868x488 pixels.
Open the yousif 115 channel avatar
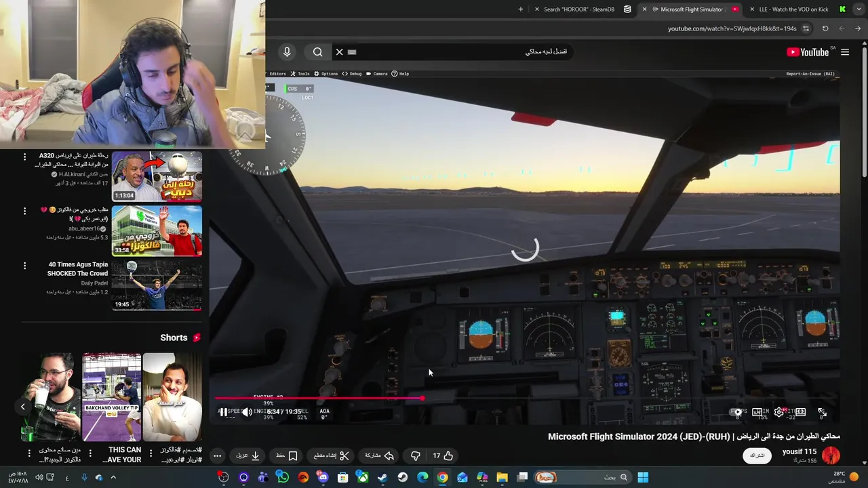tap(831, 455)
